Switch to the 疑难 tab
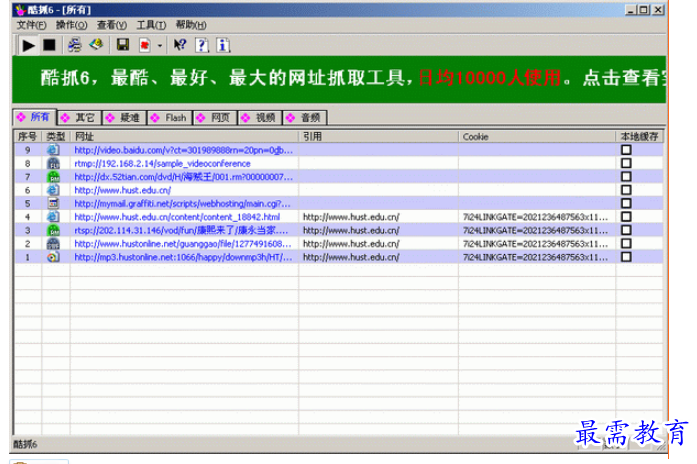697x464 pixels. pyautogui.click(x=124, y=118)
